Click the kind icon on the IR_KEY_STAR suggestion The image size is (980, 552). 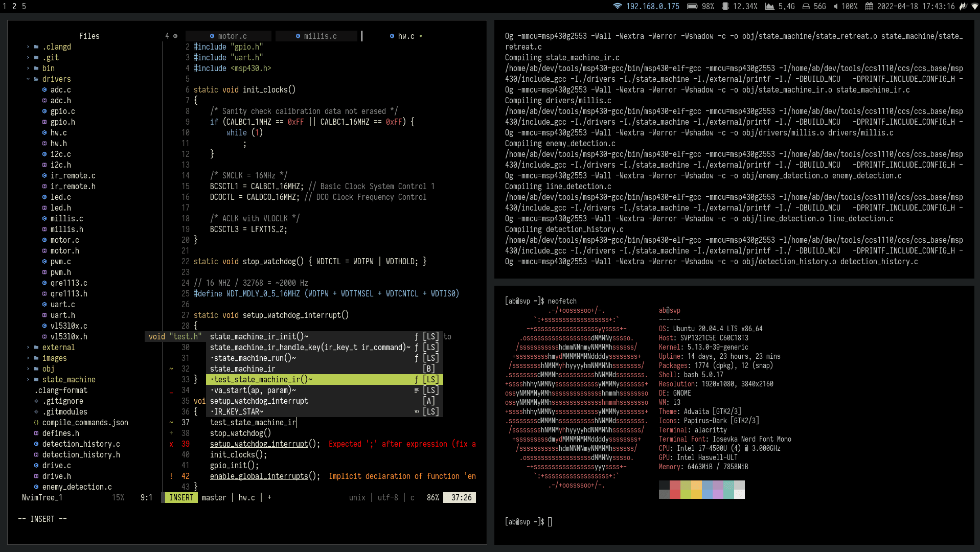[x=417, y=411]
